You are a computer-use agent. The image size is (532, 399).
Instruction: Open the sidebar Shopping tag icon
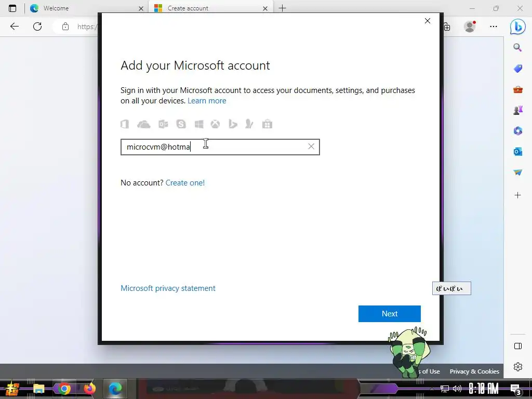(518, 69)
